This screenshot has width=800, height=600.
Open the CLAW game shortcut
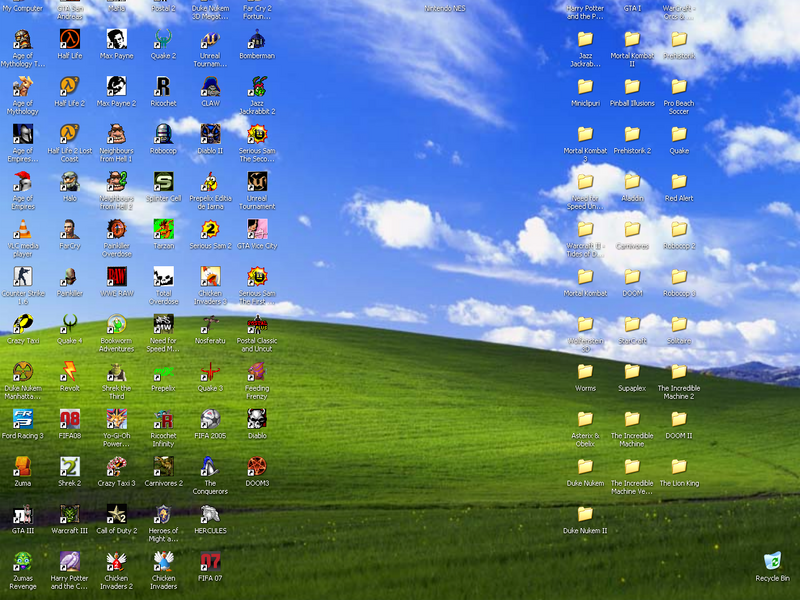click(x=210, y=87)
